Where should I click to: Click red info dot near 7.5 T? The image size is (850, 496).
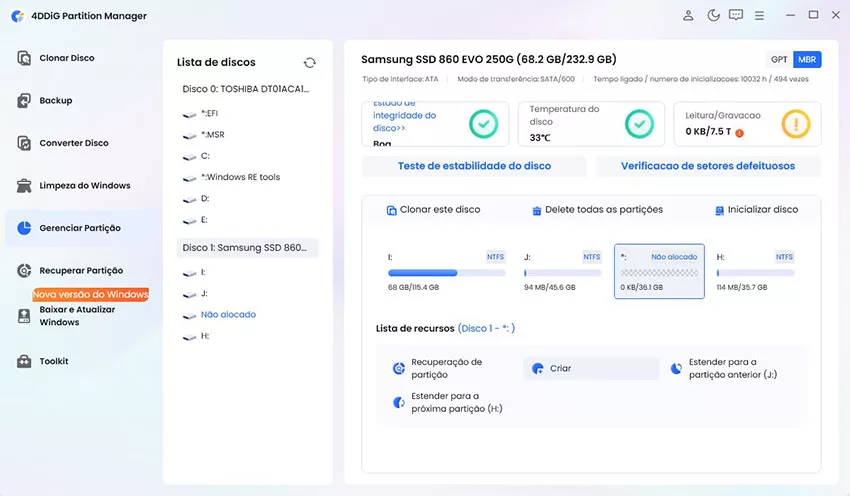click(739, 133)
